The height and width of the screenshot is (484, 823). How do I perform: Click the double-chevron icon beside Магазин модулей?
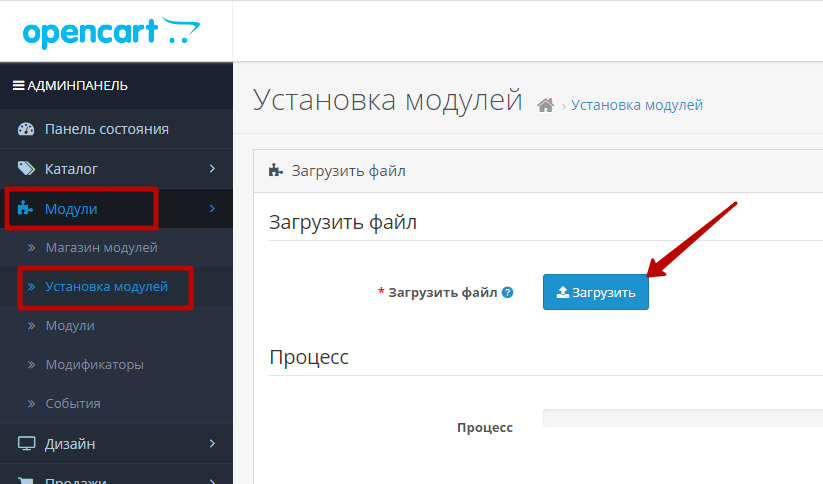click(x=31, y=247)
